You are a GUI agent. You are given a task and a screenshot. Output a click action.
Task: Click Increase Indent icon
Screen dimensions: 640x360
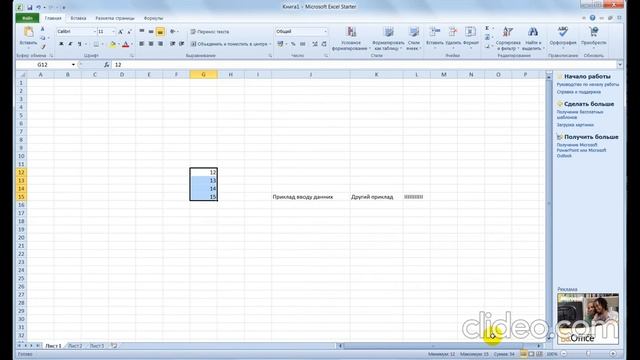coord(182,44)
